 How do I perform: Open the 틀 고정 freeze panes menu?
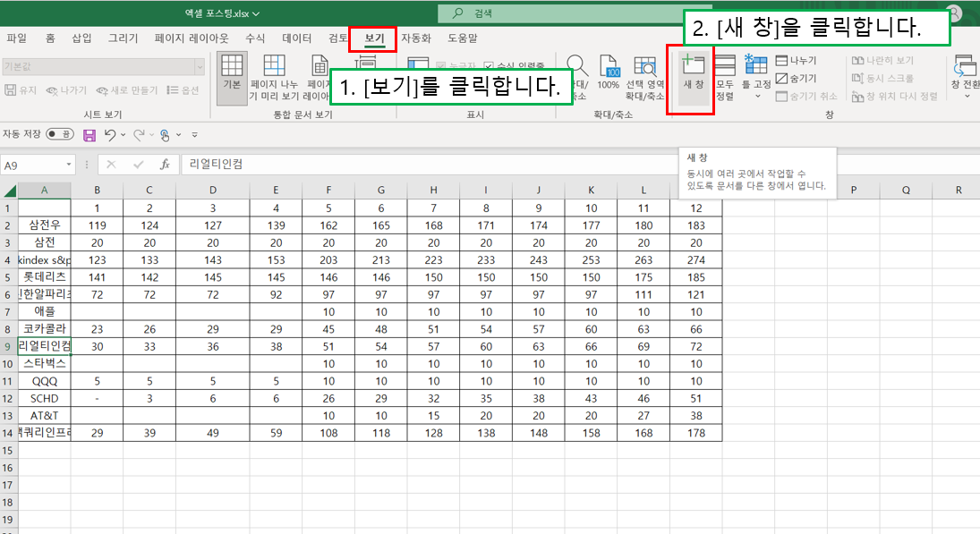[x=756, y=78]
